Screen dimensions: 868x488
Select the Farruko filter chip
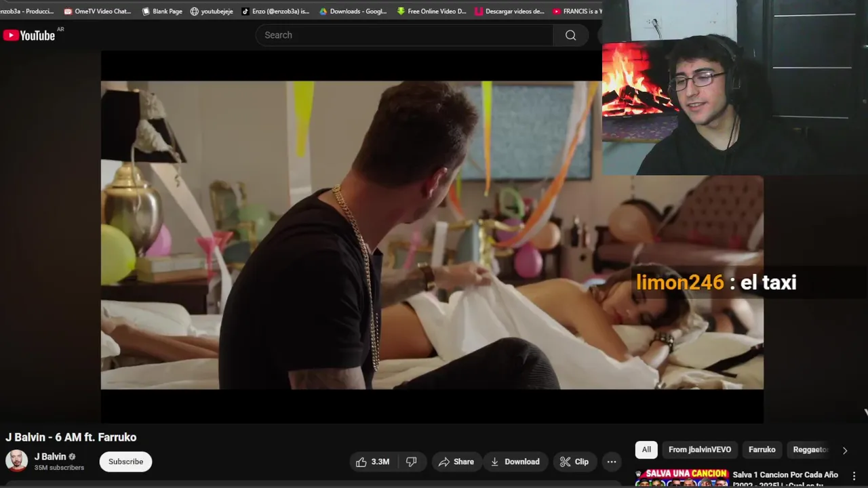(x=762, y=449)
